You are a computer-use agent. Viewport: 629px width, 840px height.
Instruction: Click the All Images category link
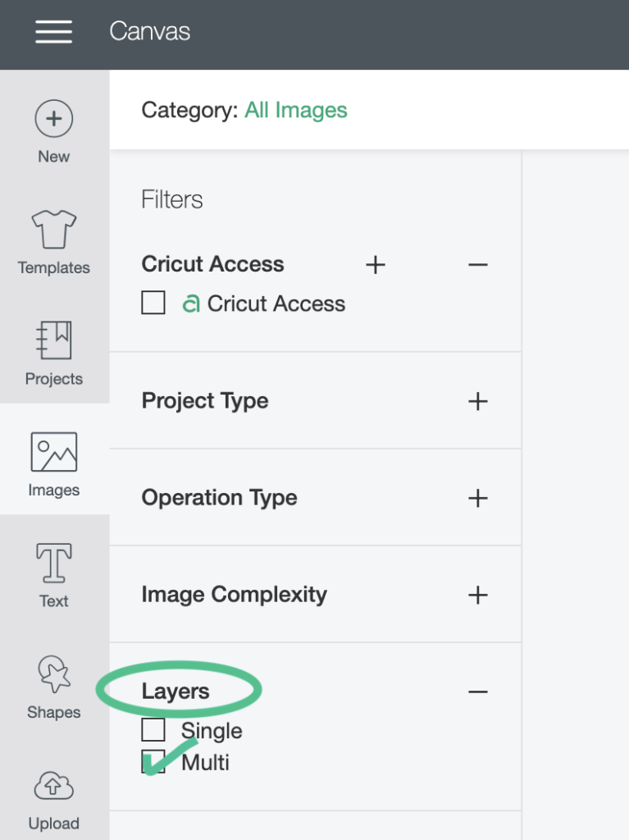tap(296, 111)
